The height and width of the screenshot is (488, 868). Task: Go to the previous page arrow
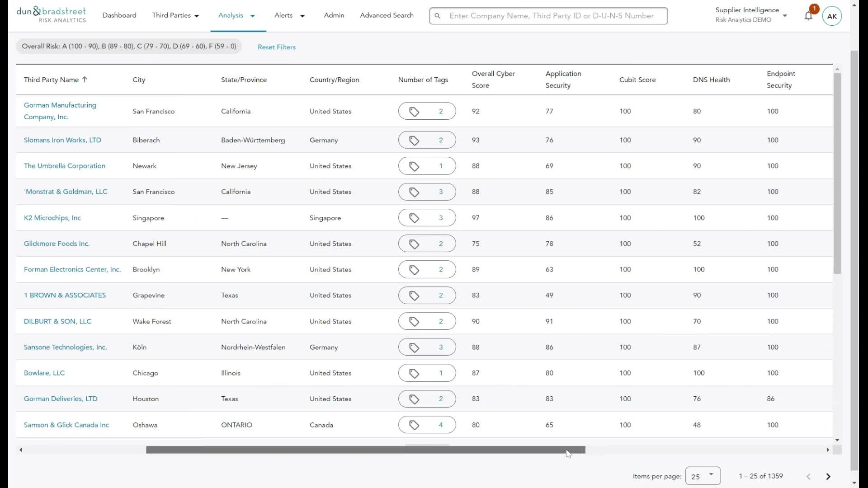coord(809,476)
